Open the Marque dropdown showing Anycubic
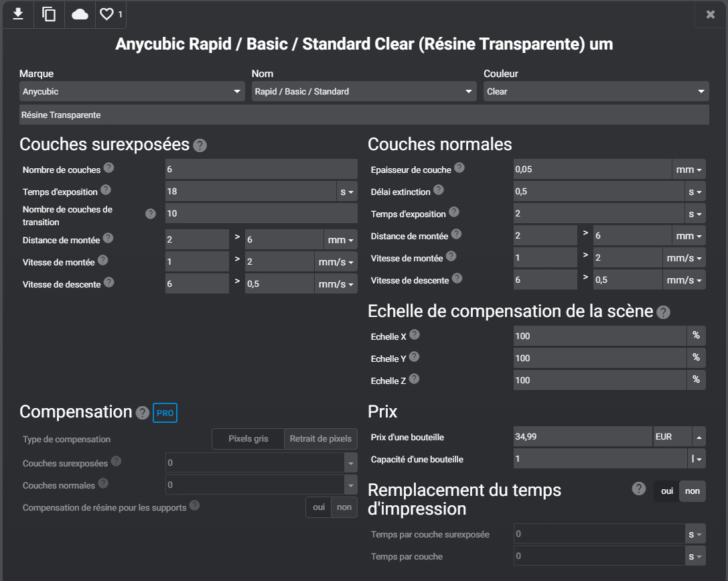The image size is (728, 581). click(132, 91)
